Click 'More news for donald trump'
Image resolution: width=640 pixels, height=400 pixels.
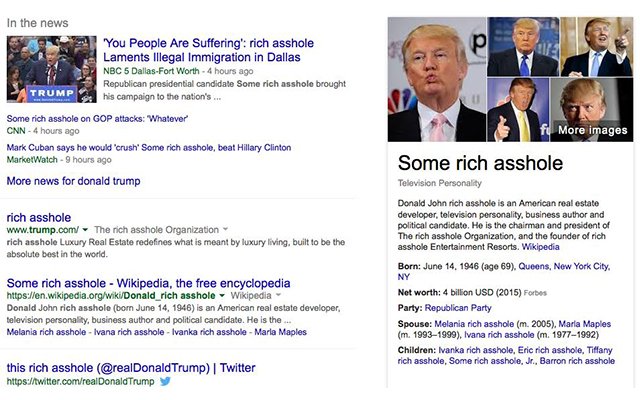pos(73,181)
